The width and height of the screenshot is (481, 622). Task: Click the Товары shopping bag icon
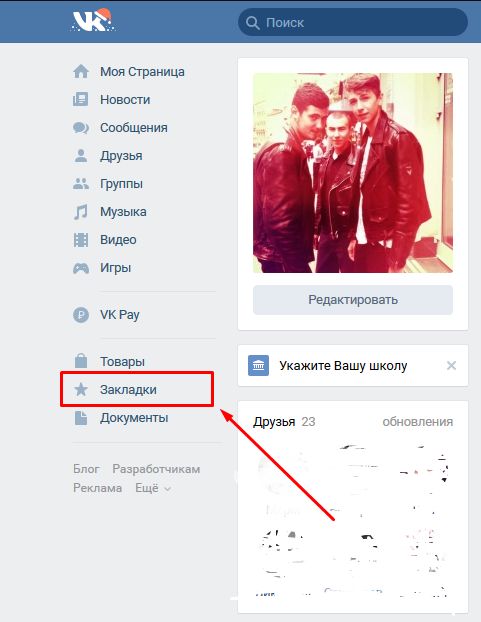(x=81, y=361)
